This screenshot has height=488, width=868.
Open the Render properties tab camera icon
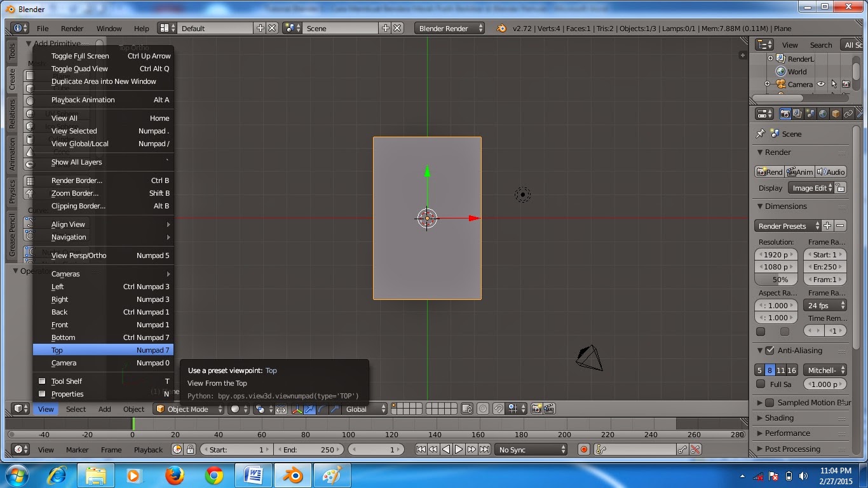click(785, 114)
